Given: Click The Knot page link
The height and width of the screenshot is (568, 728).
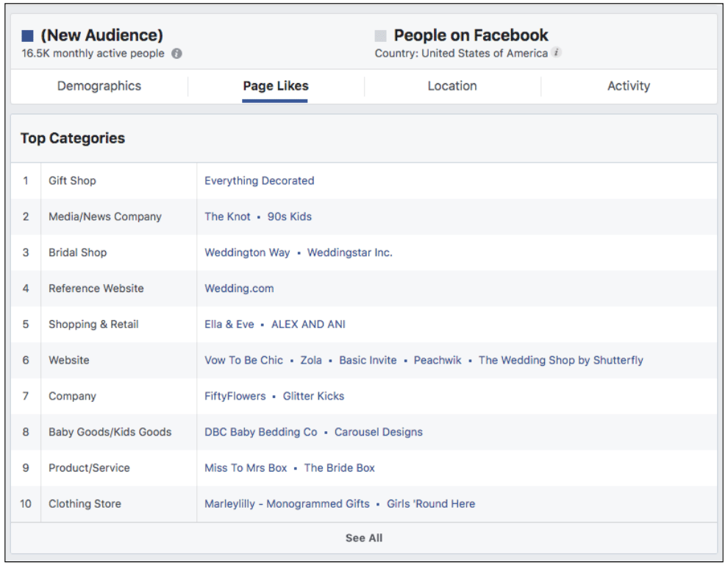Looking at the screenshot, I should pyautogui.click(x=227, y=217).
